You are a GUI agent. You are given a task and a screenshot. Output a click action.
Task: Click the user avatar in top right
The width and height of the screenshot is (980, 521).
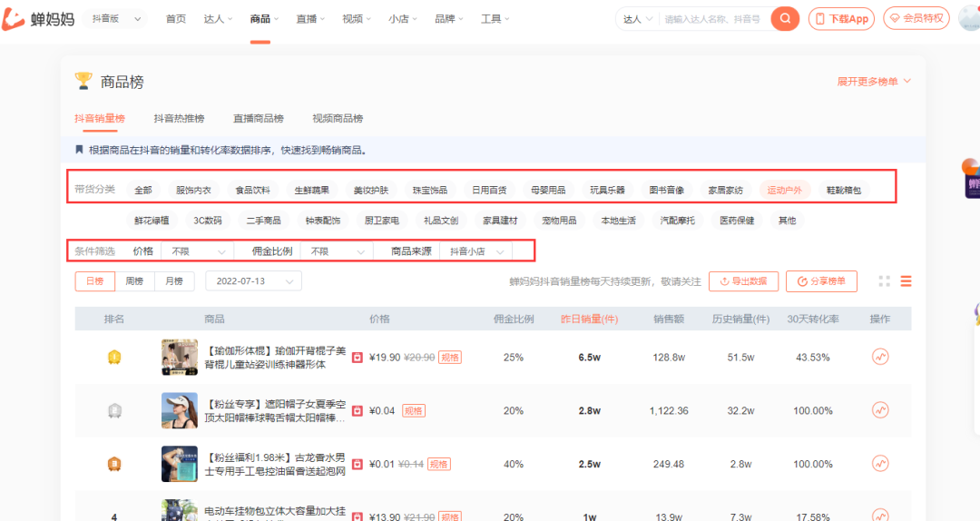[x=969, y=18]
